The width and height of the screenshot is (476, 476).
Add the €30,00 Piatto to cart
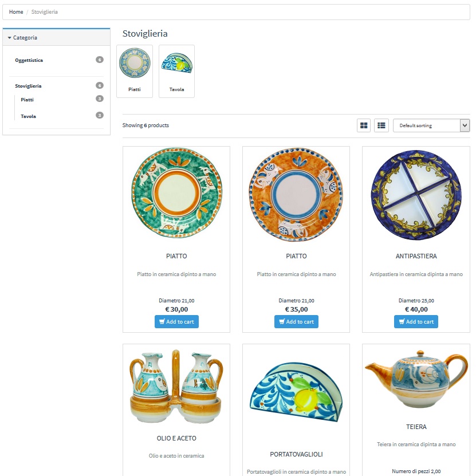pyautogui.click(x=176, y=322)
